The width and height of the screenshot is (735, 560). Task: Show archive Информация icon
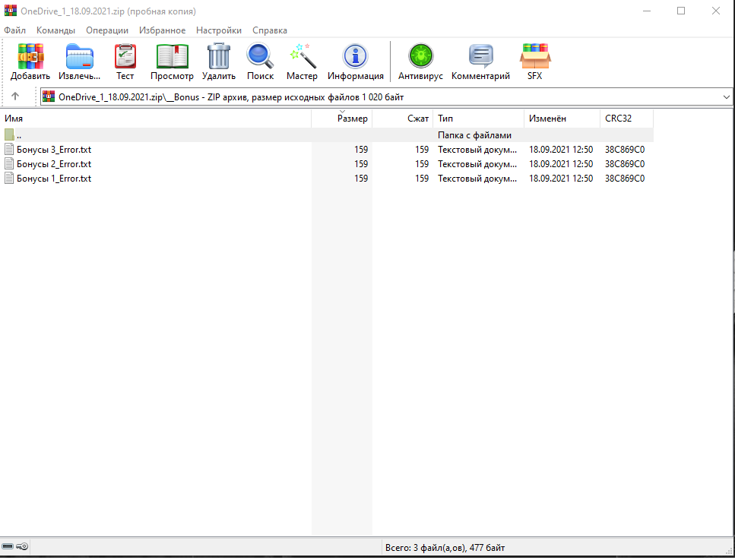(x=355, y=56)
